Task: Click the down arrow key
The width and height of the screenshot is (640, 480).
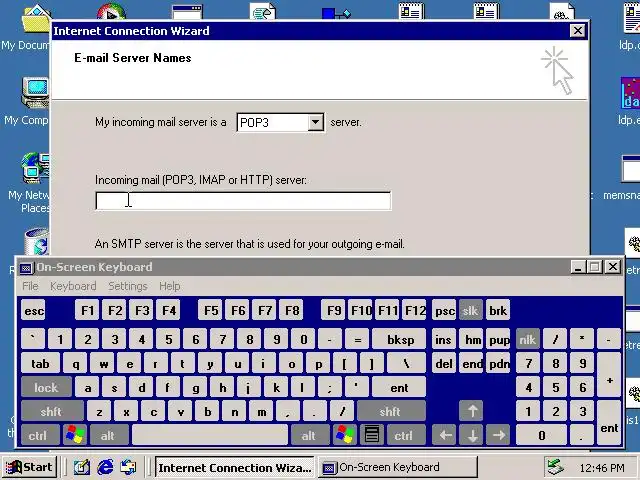Action: click(471, 435)
